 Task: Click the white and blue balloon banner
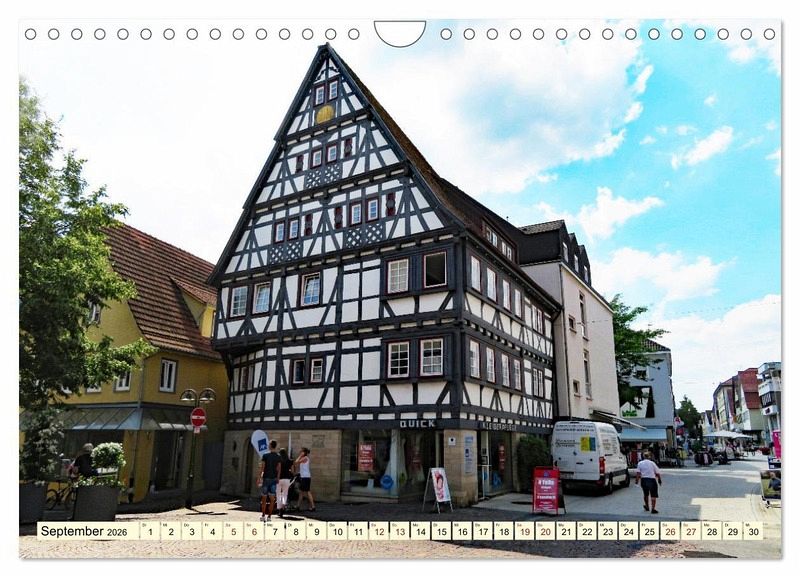click(260, 442)
